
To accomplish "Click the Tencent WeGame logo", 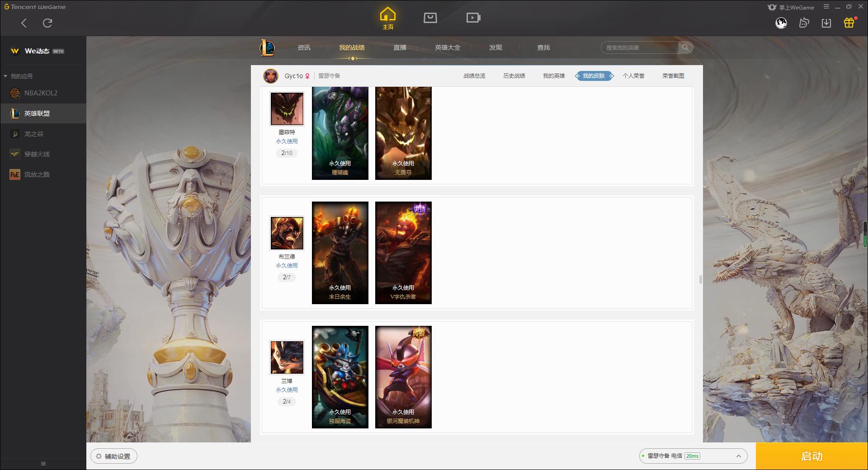I will [x=35, y=7].
